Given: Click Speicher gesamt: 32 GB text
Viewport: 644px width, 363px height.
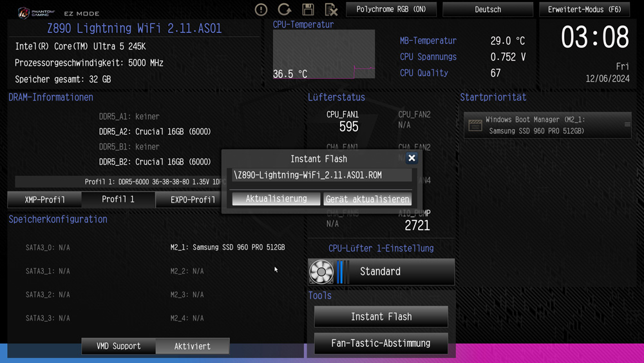Looking at the screenshot, I should pyautogui.click(x=63, y=79).
